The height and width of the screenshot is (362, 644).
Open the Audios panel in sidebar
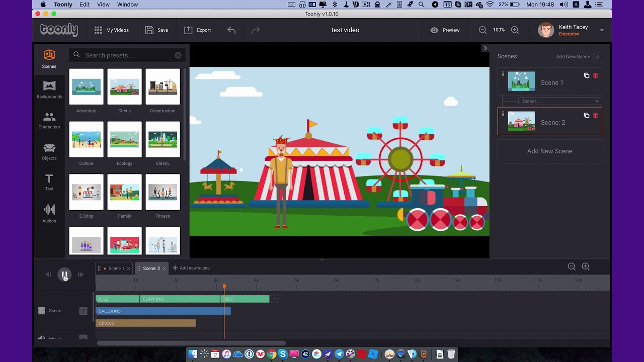[x=49, y=213]
